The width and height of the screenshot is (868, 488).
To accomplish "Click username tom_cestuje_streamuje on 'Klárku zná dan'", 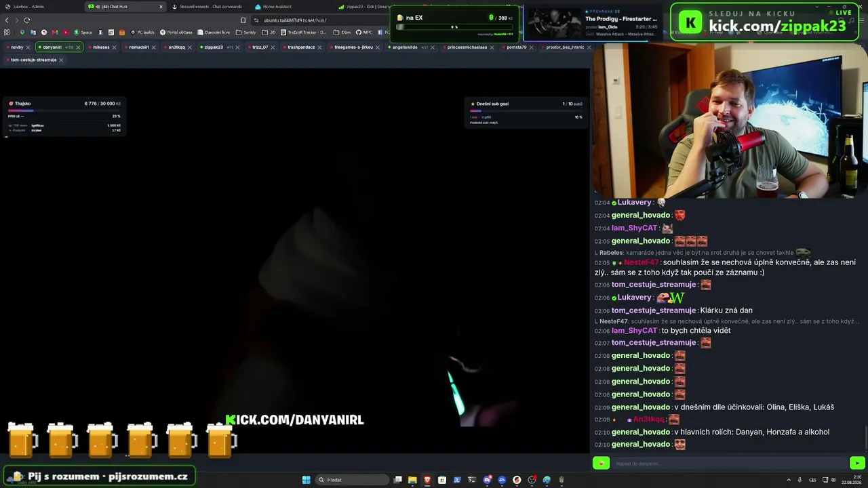I will (x=654, y=310).
